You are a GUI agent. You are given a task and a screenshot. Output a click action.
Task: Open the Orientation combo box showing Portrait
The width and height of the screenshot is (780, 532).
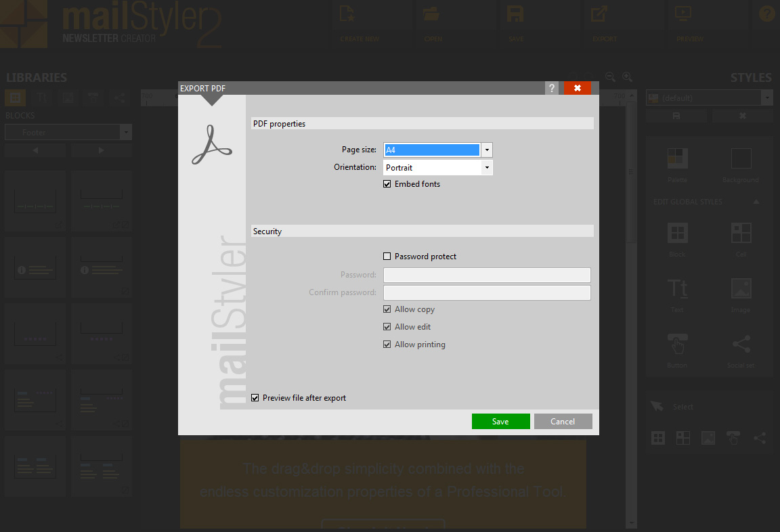[438, 168]
